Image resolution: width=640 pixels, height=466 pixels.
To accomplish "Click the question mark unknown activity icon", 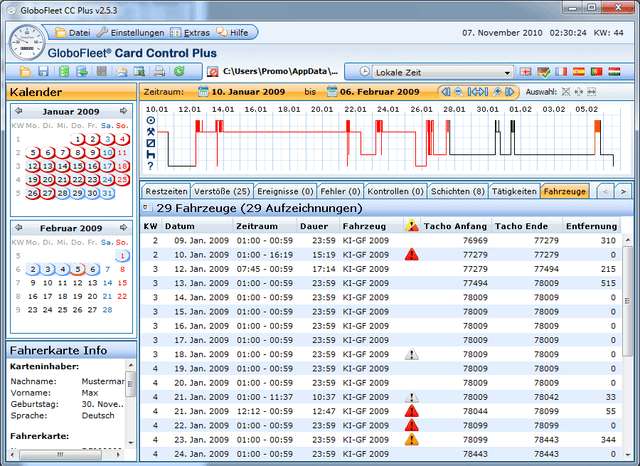I will [151, 166].
